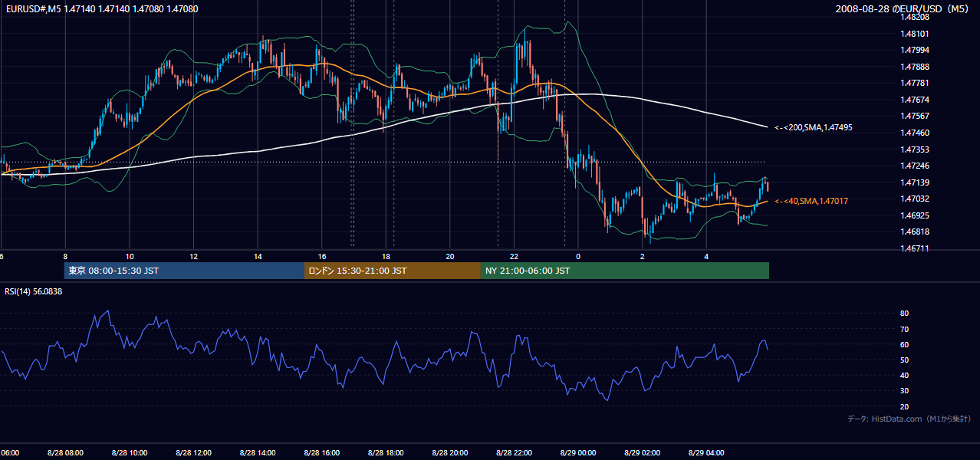Click price axis value 1.47674

coord(916,100)
